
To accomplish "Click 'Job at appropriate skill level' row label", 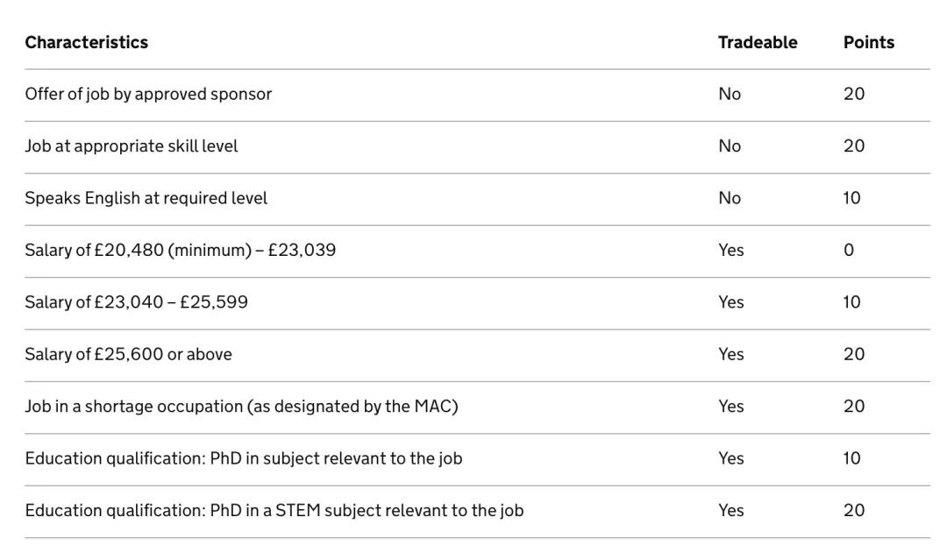I will click(131, 145).
